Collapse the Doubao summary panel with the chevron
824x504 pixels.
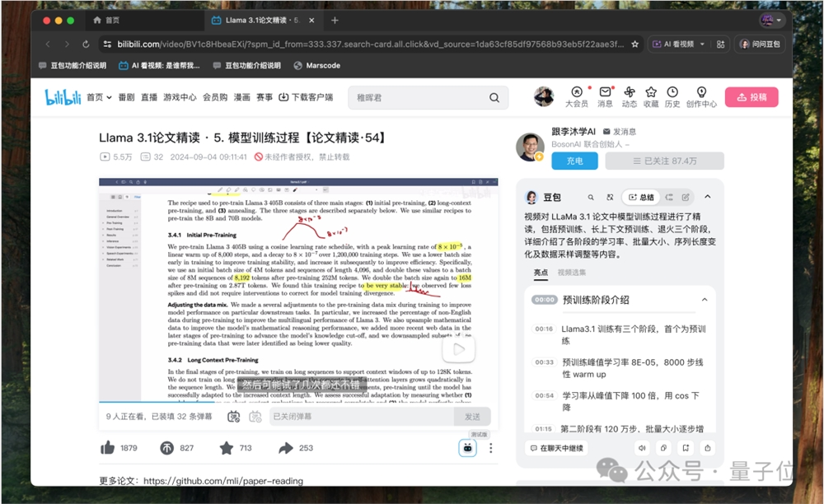[x=707, y=197]
